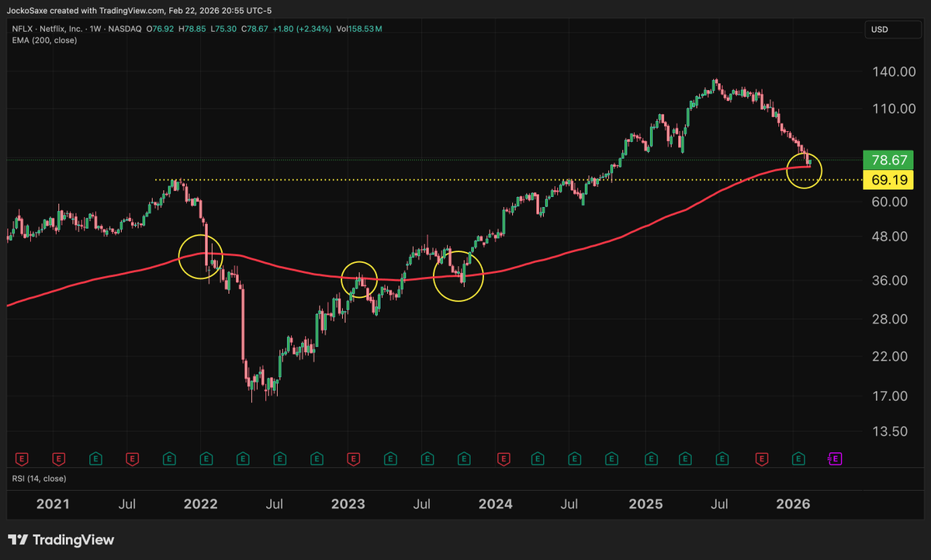Click the green earnings marker above 2026
Screen dimensions: 931x560
798,459
